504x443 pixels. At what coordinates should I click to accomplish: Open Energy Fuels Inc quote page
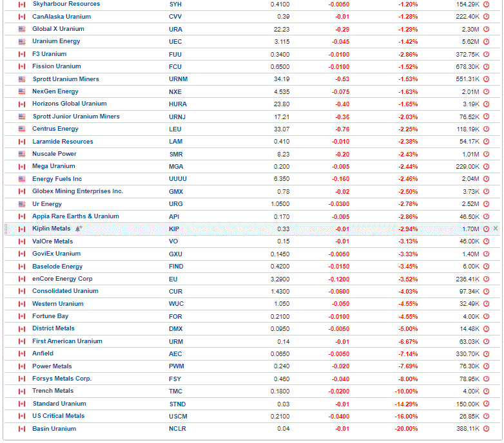(x=57, y=179)
